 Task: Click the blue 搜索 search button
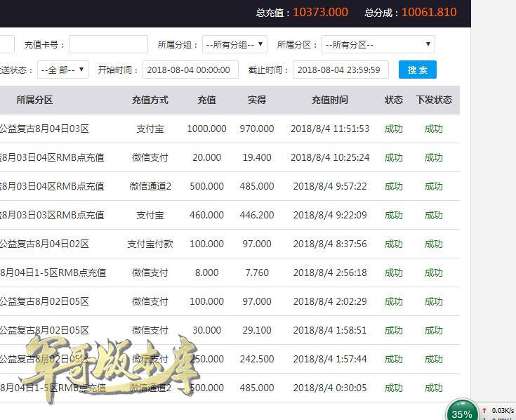point(417,70)
